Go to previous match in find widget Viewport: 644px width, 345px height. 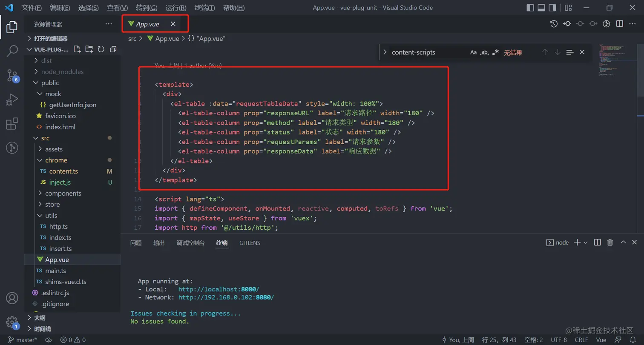pos(545,52)
